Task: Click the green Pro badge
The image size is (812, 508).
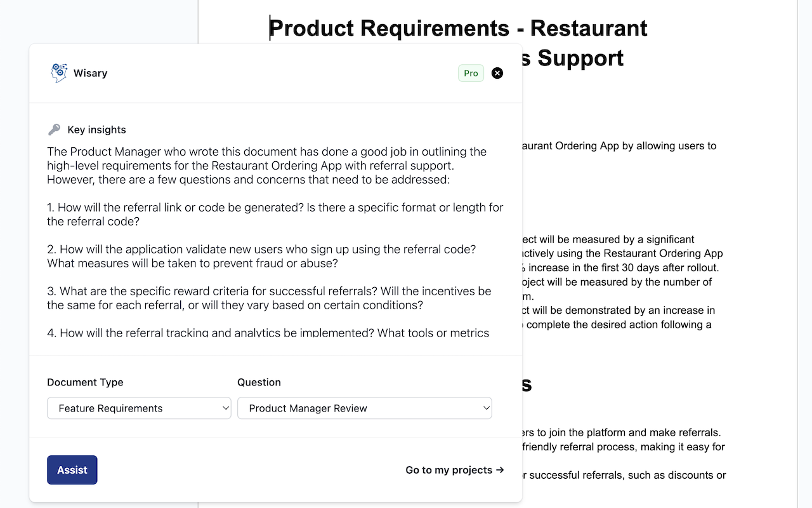Action: click(471, 73)
